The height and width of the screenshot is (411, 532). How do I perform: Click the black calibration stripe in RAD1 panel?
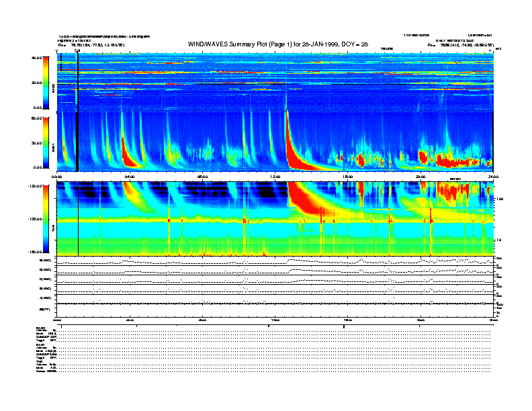(x=77, y=142)
